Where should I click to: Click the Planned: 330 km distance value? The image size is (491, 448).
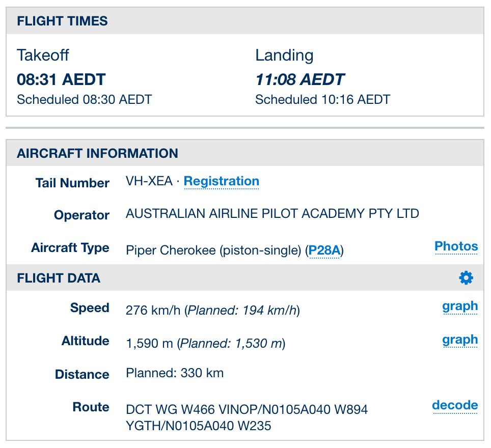175,373
